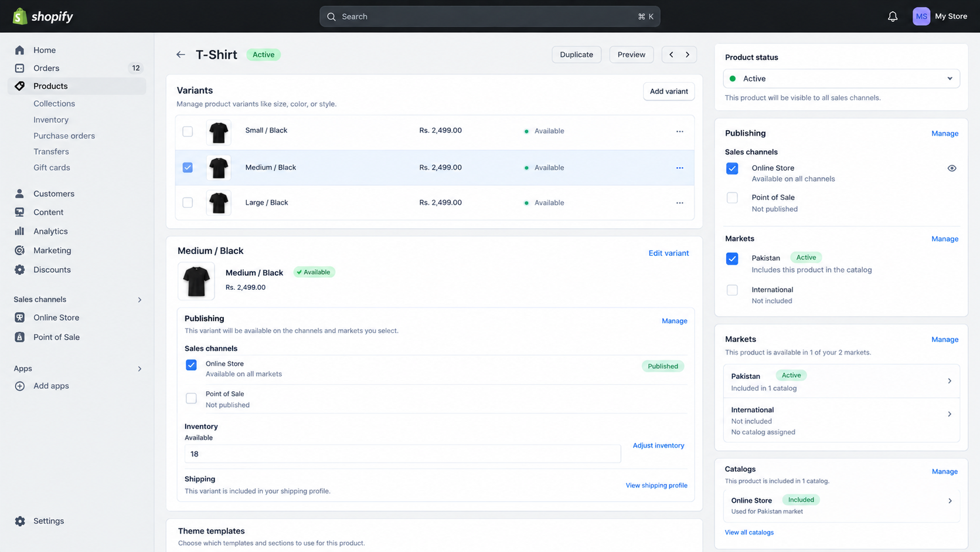Click the search bar
Image resolution: width=980 pixels, height=552 pixels.
[x=489, y=16]
